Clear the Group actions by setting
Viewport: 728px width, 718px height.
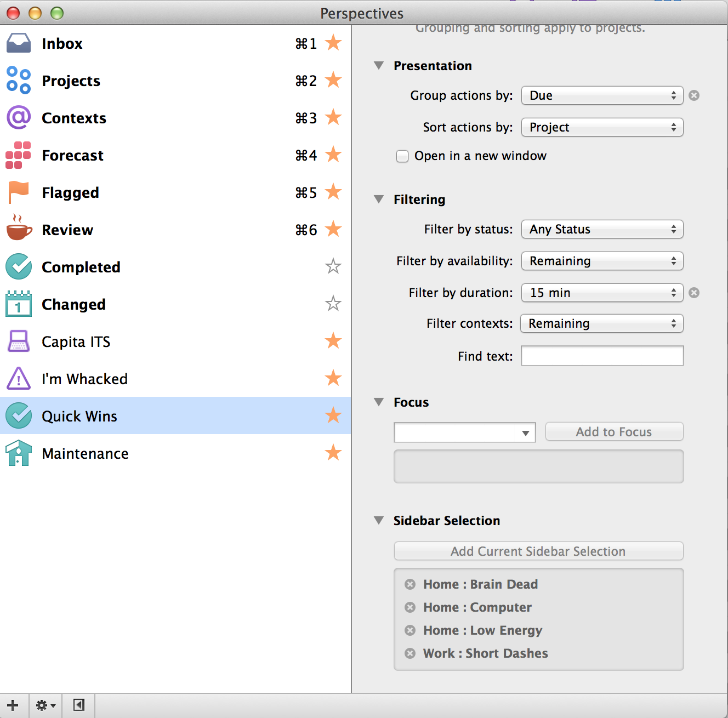694,95
